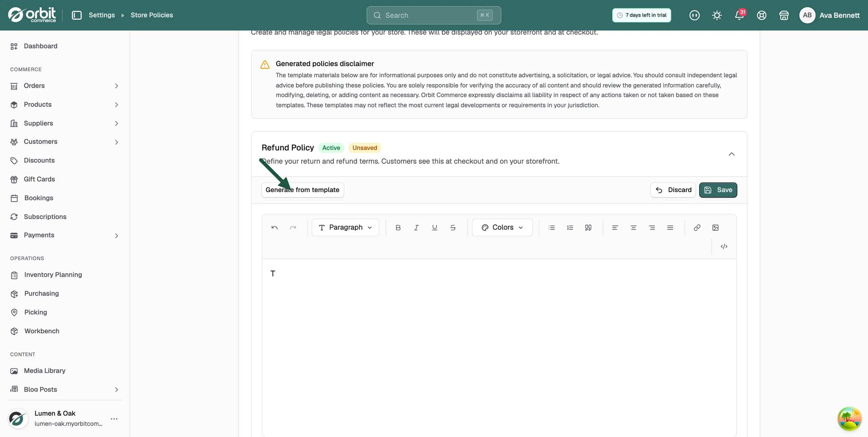Click Generate from template button
Screen dimensions: 868x437
point(302,190)
